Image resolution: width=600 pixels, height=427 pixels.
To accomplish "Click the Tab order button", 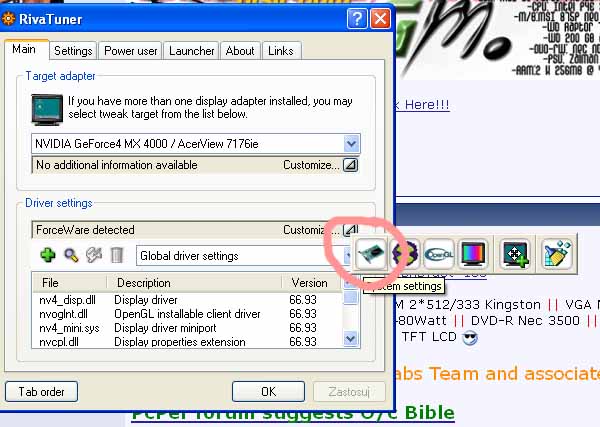I will tap(41, 391).
